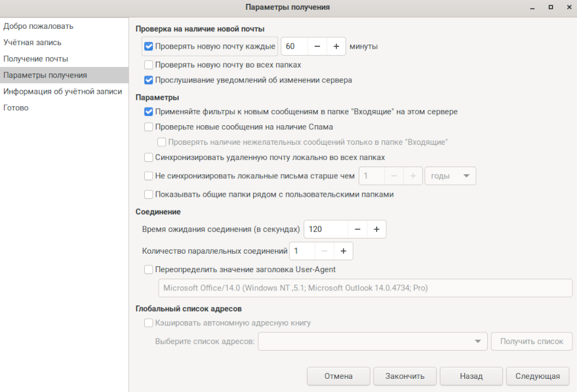Enable Переопределить значение заголовка User-Agent

point(149,269)
